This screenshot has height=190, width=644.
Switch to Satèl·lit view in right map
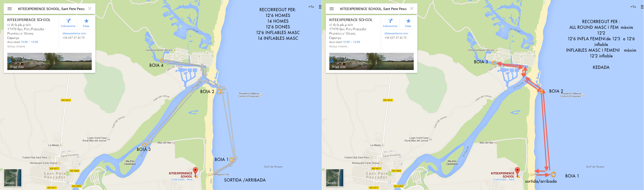tap(335, 178)
